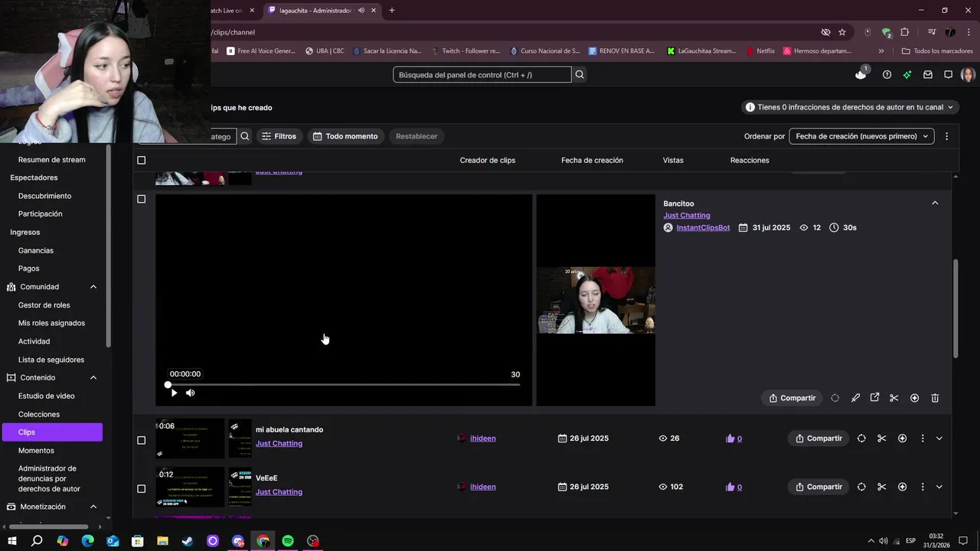Open Steam from the taskbar
This screenshot has height=551, width=980.
pos(188,541)
